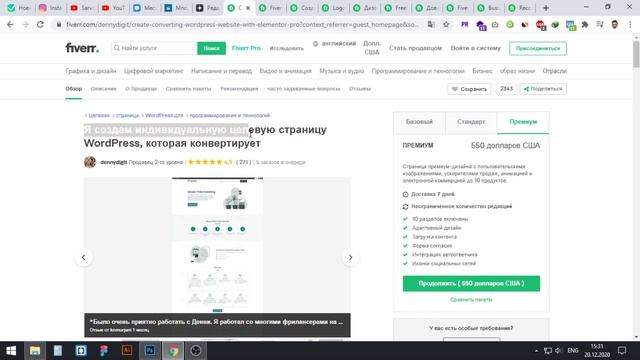Open the browser profile avatar

pyautogui.click(x=615, y=24)
